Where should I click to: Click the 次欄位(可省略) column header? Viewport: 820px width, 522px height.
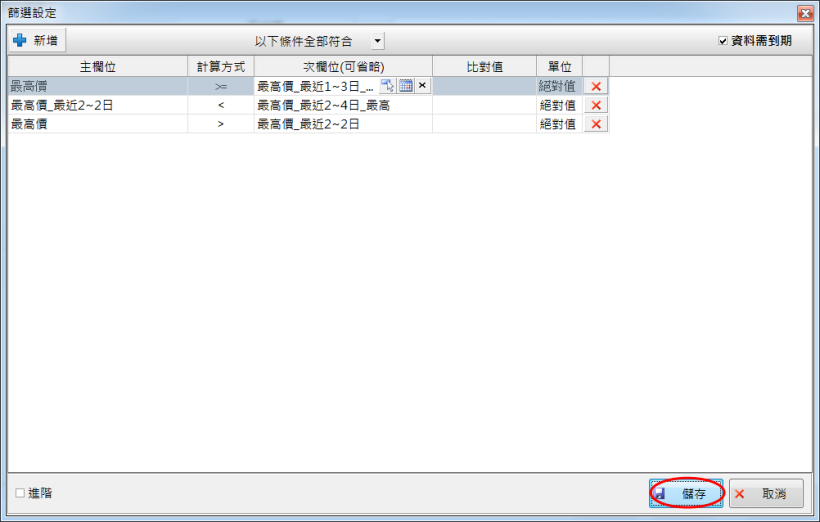point(343,66)
